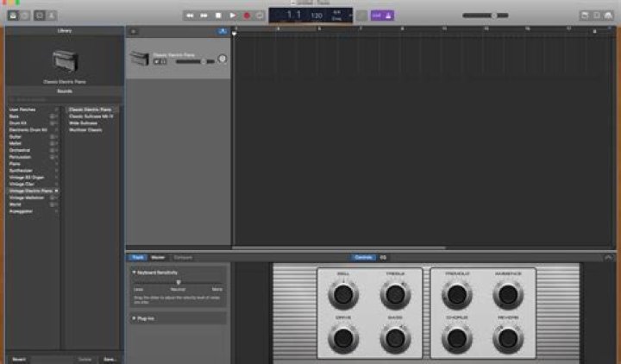Click the Revert button in Library
This screenshot has width=621, height=364.
pos(17,358)
